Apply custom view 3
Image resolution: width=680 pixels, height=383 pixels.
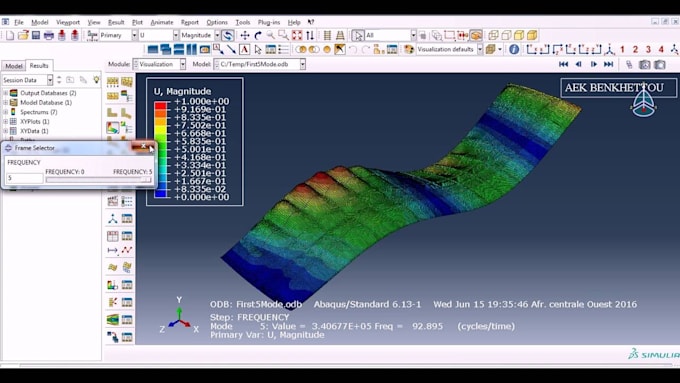pyautogui.click(x=648, y=49)
